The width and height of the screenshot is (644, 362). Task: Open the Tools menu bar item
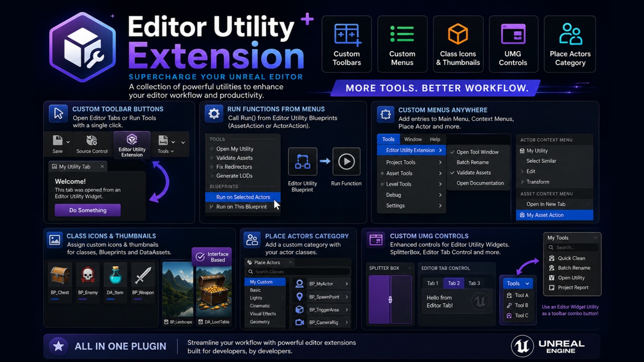point(388,139)
